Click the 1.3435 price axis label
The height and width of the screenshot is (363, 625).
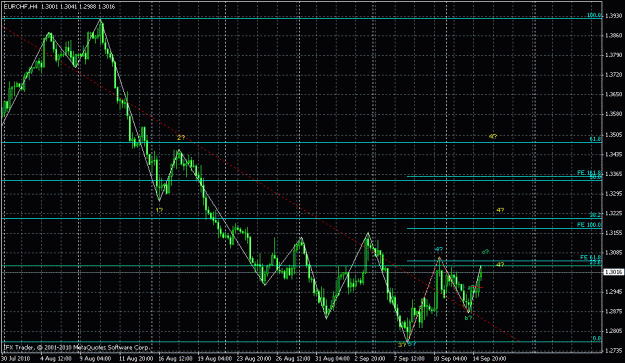point(613,154)
